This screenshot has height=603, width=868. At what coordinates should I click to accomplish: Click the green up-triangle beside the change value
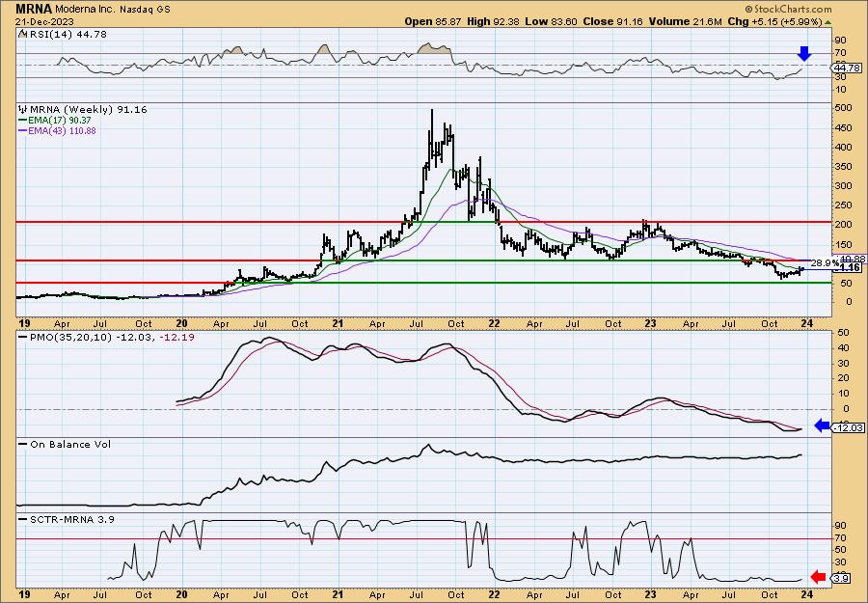(x=828, y=22)
